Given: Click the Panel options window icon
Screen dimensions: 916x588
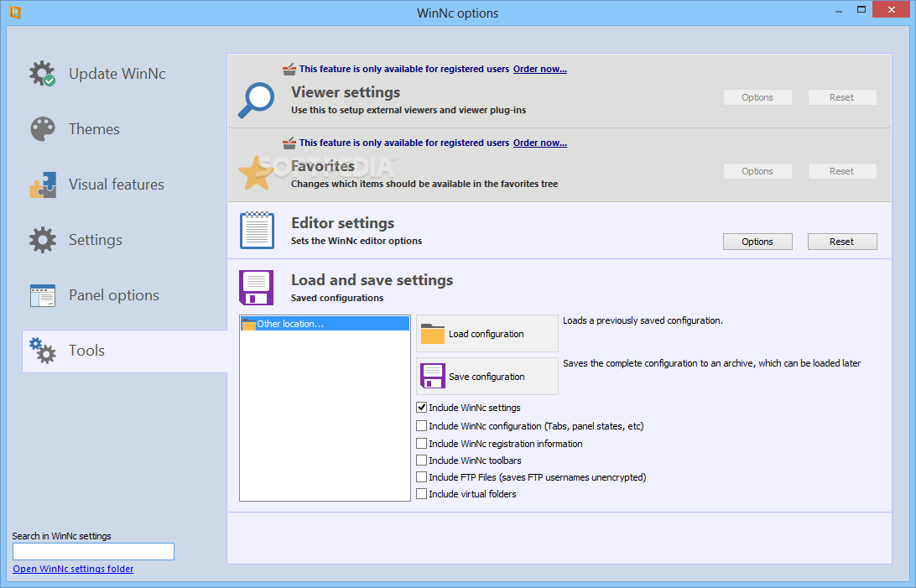Looking at the screenshot, I should [43, 295].
